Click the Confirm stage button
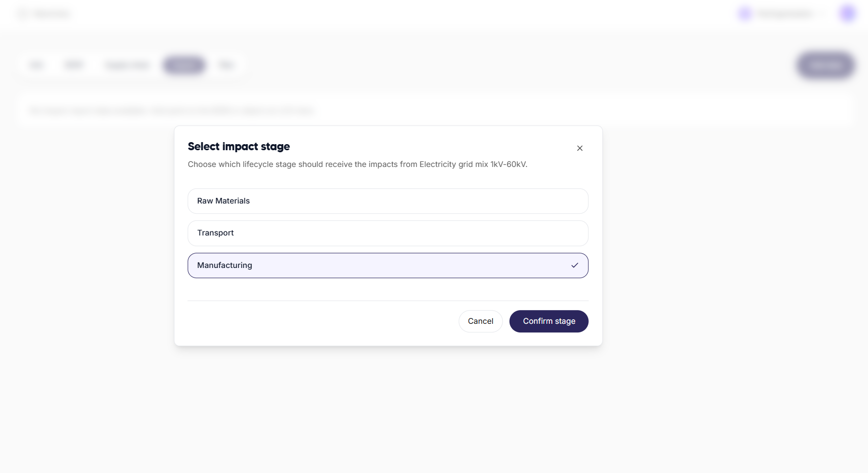The height and width of the screenshot is (473, 868). click(549, 321)
